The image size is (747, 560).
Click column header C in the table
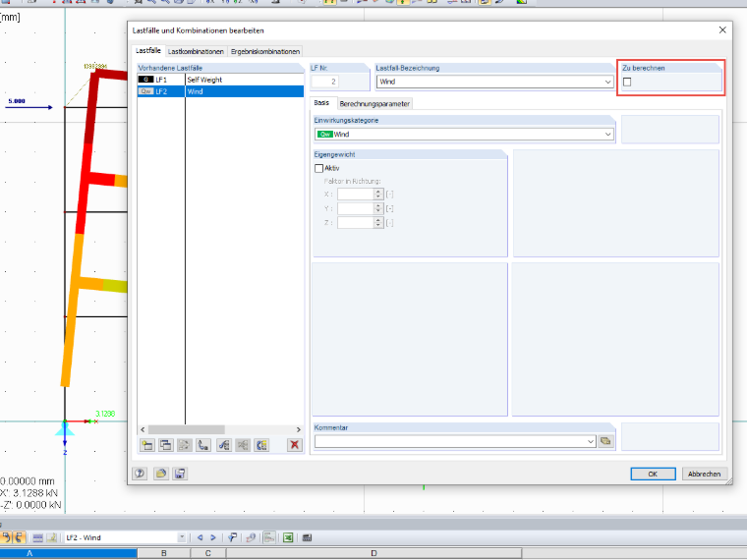(x=208, y=553)
